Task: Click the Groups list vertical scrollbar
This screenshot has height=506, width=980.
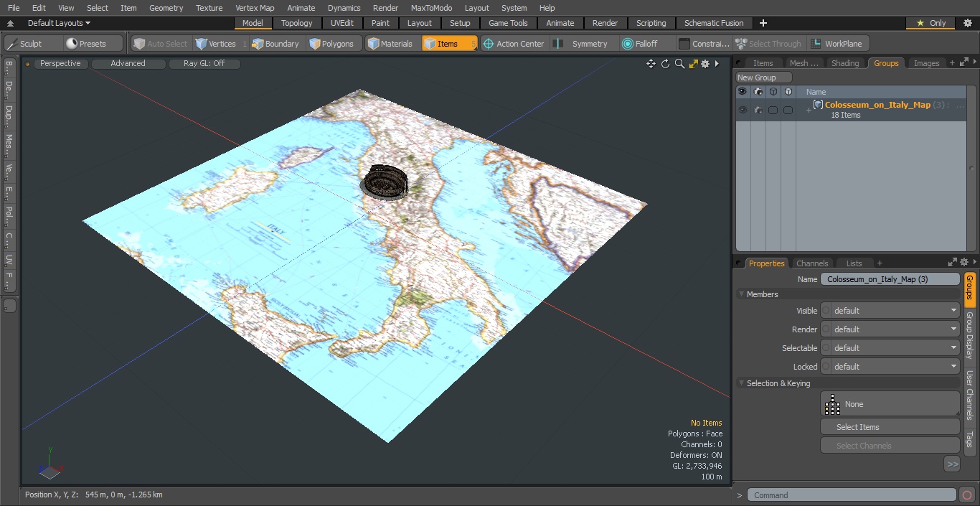Action: (x=972, y=169)
